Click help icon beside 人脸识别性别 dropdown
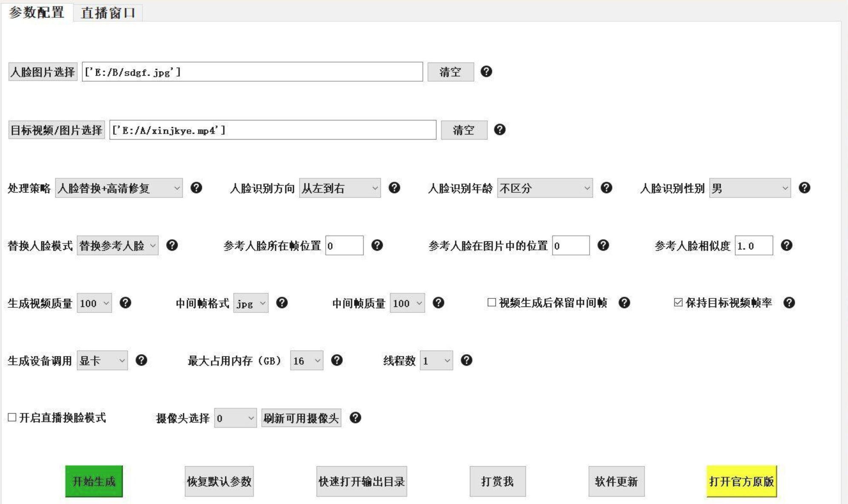This screenshot has height=504, width=848. (804, 188)
